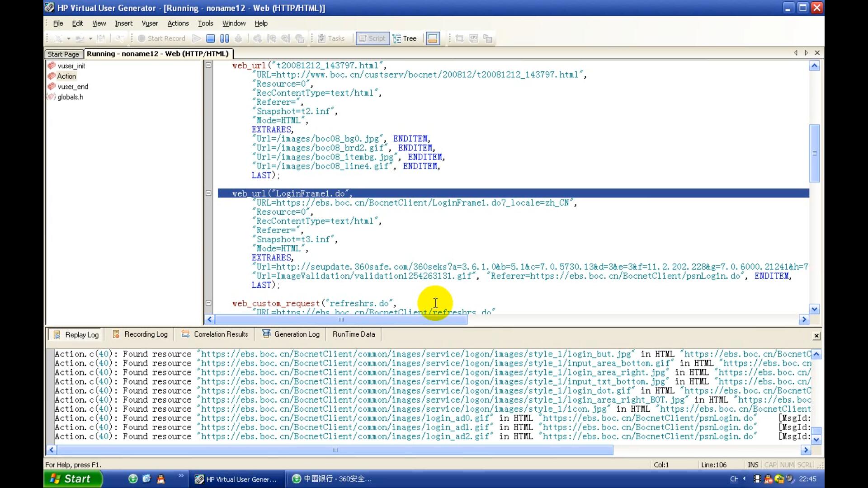Open the new script dropdown arrow

tap(69, 38)
